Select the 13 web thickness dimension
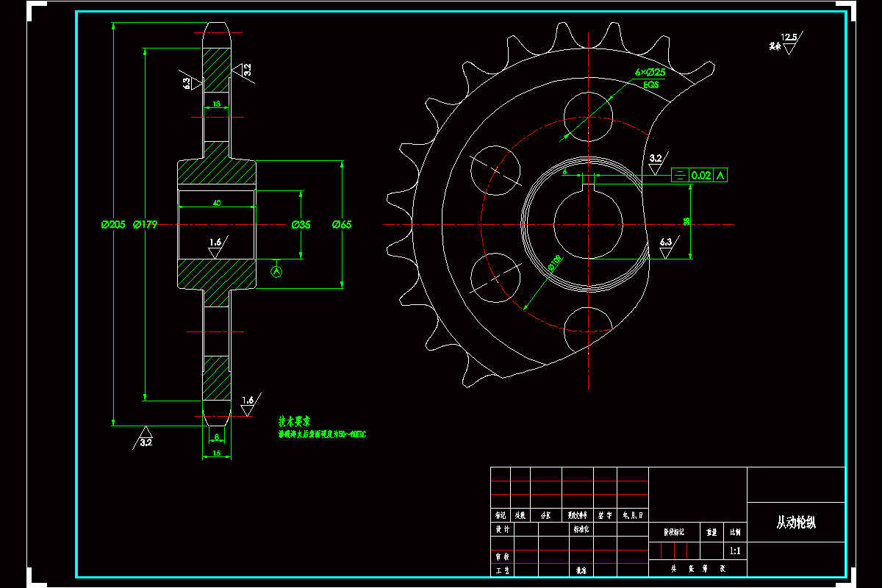This screenshot has width=882, height=588. (x=216, y=104)
